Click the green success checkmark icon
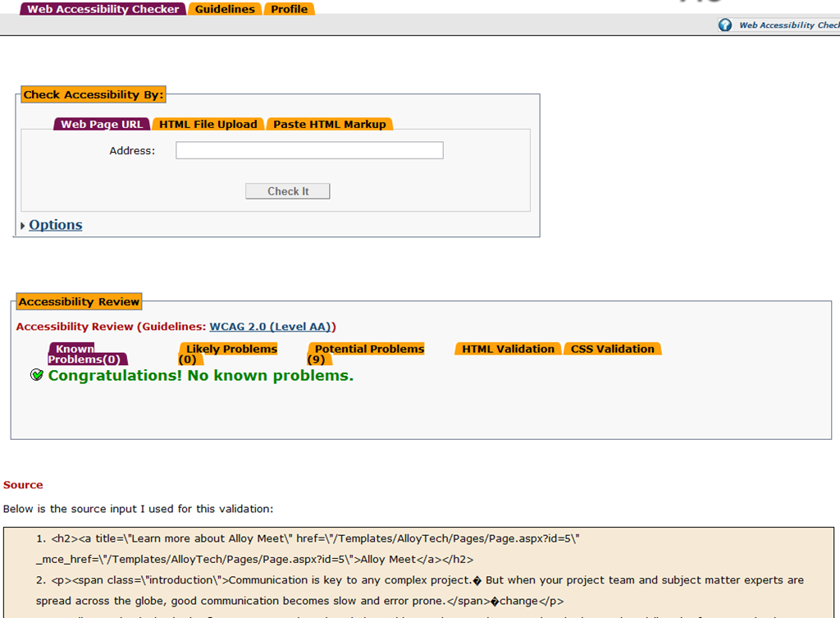The width and height of the screenshot is (840, 618). 36,375
